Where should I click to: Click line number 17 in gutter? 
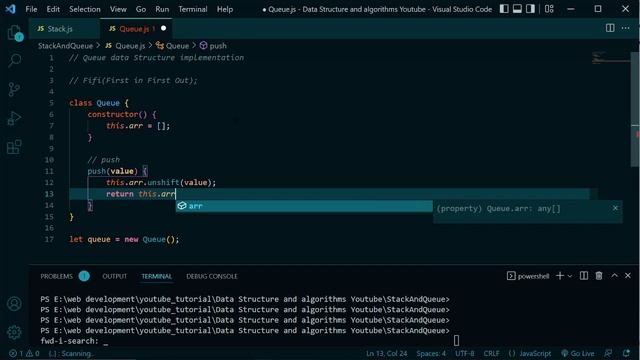click(x=49, y=239)
